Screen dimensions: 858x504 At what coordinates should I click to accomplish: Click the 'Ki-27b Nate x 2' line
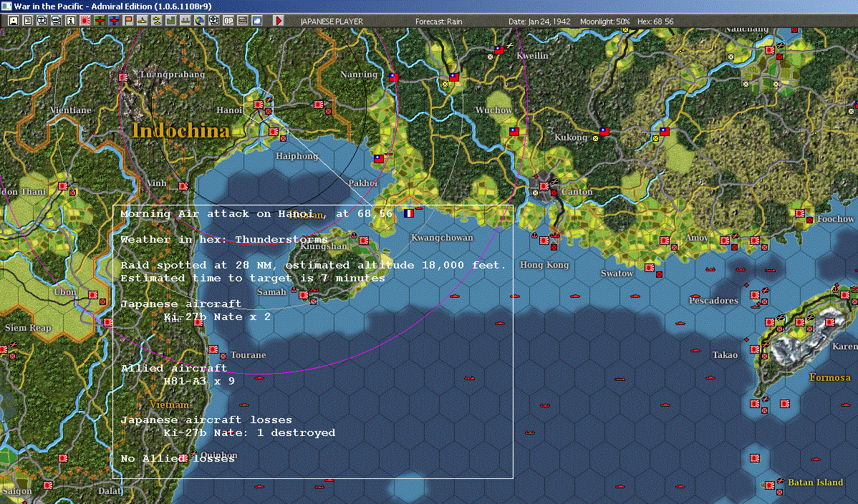[217, 317]
